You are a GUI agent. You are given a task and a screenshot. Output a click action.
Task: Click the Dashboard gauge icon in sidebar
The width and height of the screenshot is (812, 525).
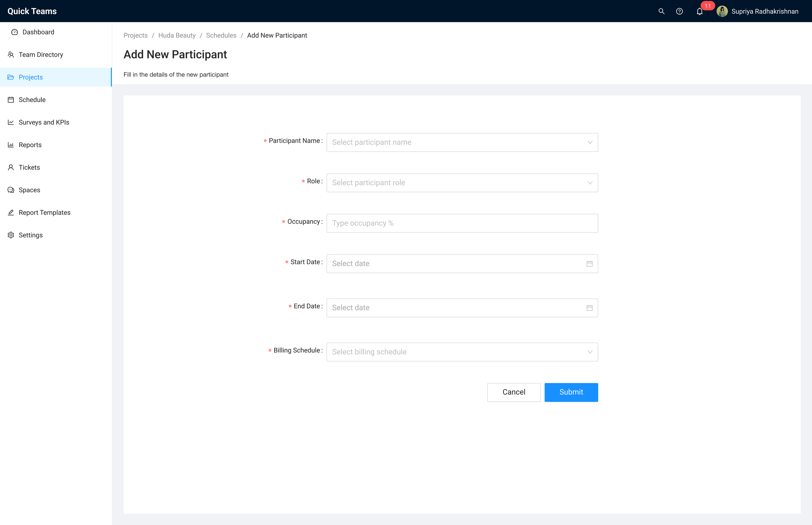click(x=14, y=32)
